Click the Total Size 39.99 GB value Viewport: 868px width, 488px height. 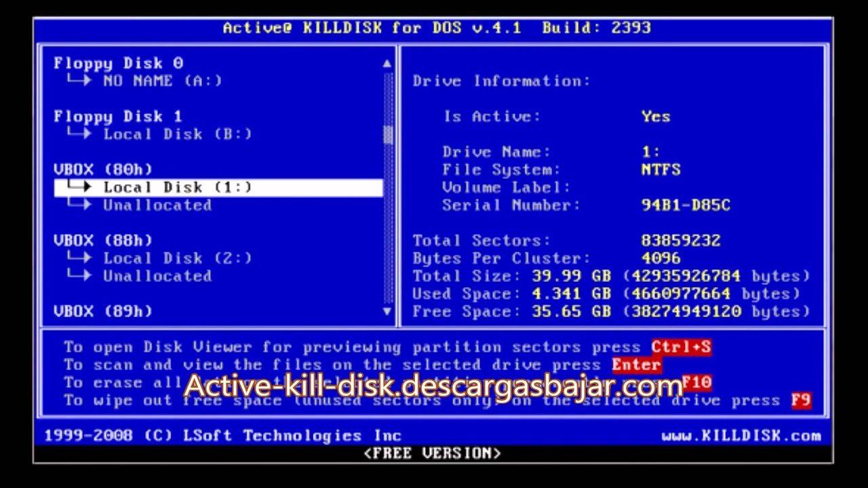coord(571,276)
